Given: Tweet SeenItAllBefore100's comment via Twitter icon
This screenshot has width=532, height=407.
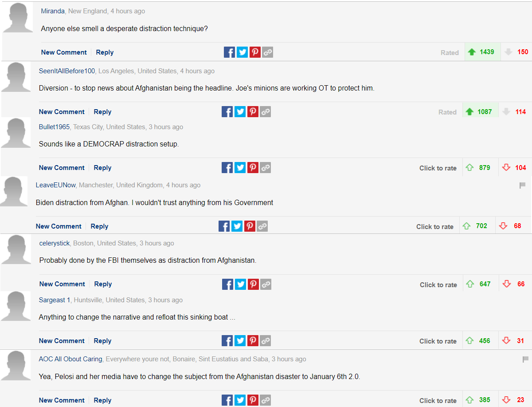Looking at the screenshot, I should pos(240,112).
